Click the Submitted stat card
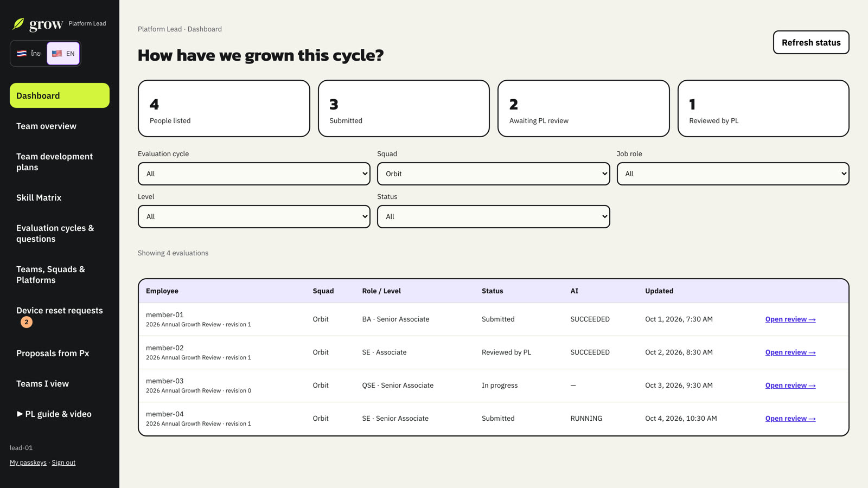Viewport: 868px width, 488px height. click(404, 108)
